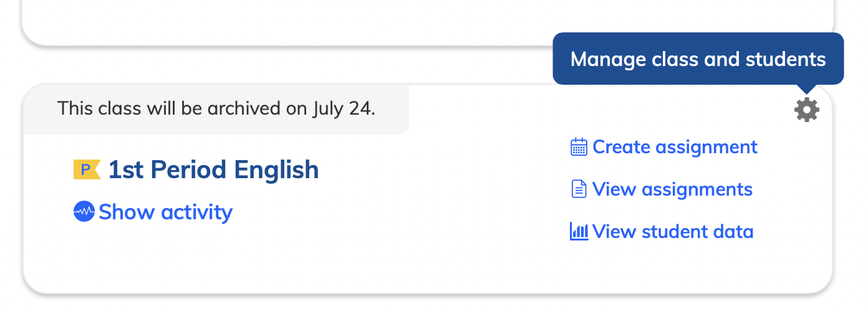868x314 pixels.
Task: Click the document icon beside View assignments
Action: [x=579, y=189]
